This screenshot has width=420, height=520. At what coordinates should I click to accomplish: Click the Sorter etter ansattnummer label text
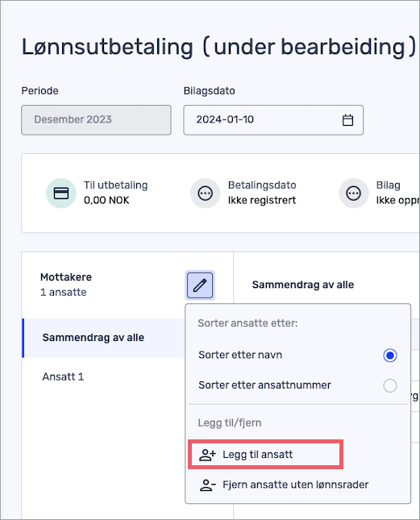coord(264,385)
